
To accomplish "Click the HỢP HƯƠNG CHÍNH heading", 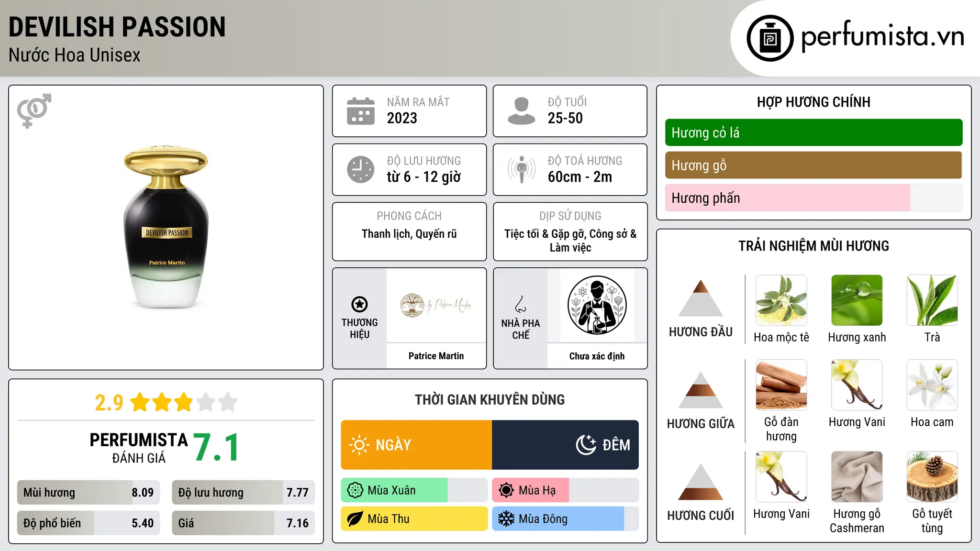I will [x=813, y=102].
